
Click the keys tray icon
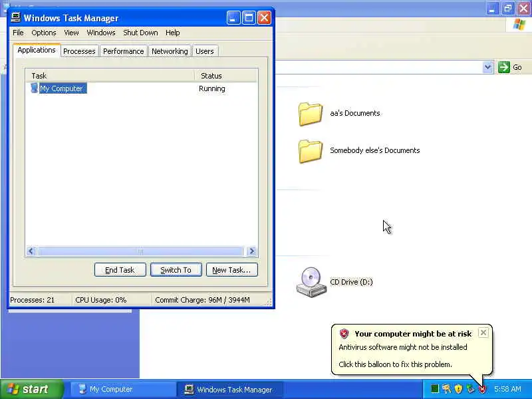(x=446, y=389)
